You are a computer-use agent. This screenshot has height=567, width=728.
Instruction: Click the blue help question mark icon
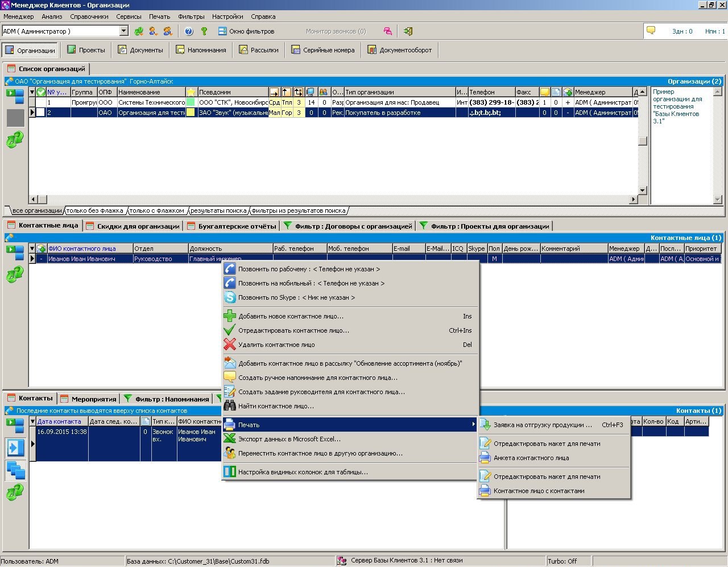click(189, 31)
